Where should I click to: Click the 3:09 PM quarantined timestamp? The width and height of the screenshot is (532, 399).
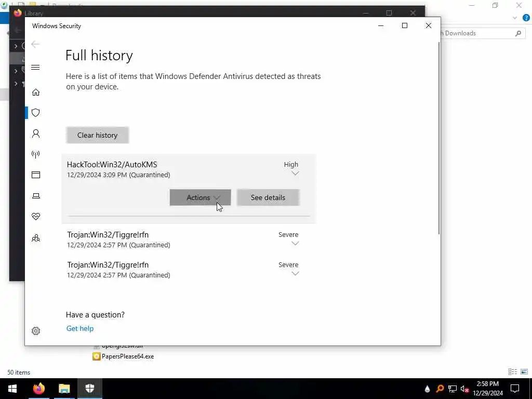118,175
